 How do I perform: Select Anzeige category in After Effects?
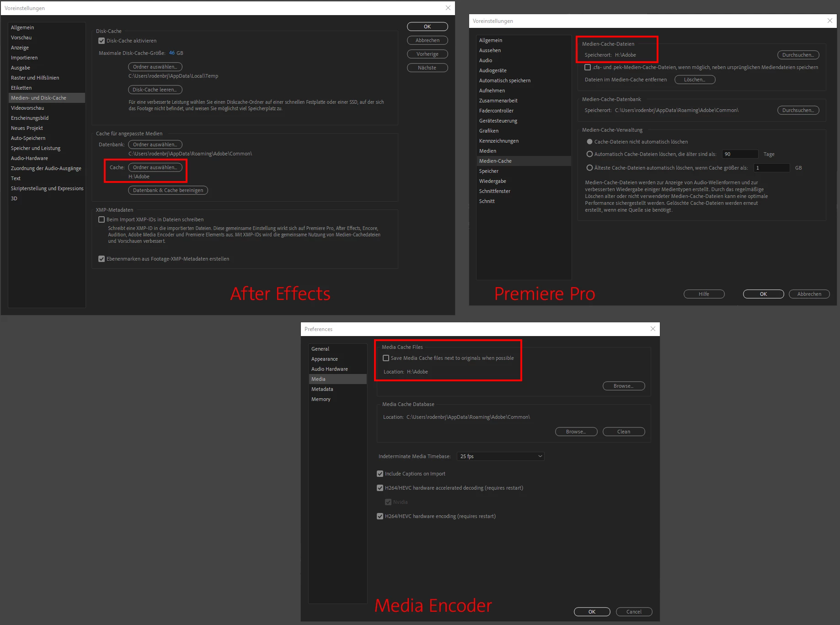pyautogui.click(x=47, y=48)
